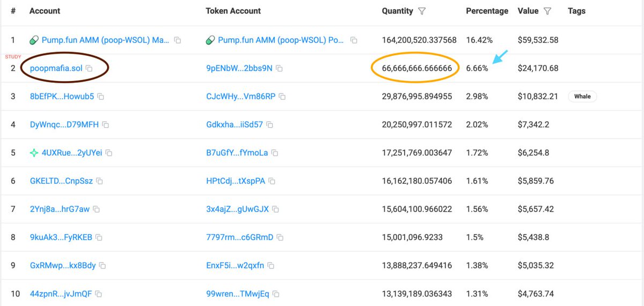Open token account EnxF5i...w2qxfn
This screenshot has width=644, height=306.
(235, 265)
